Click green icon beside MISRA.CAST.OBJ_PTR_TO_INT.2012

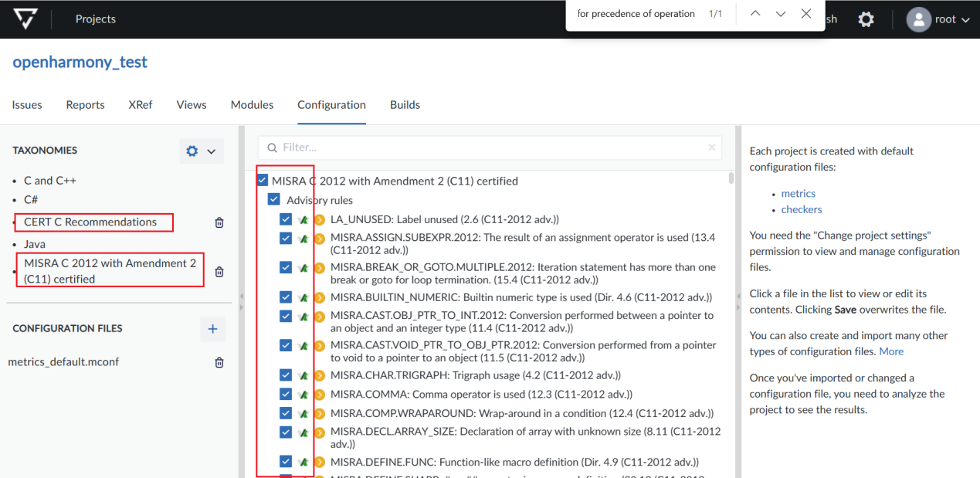tap(303, 316)
